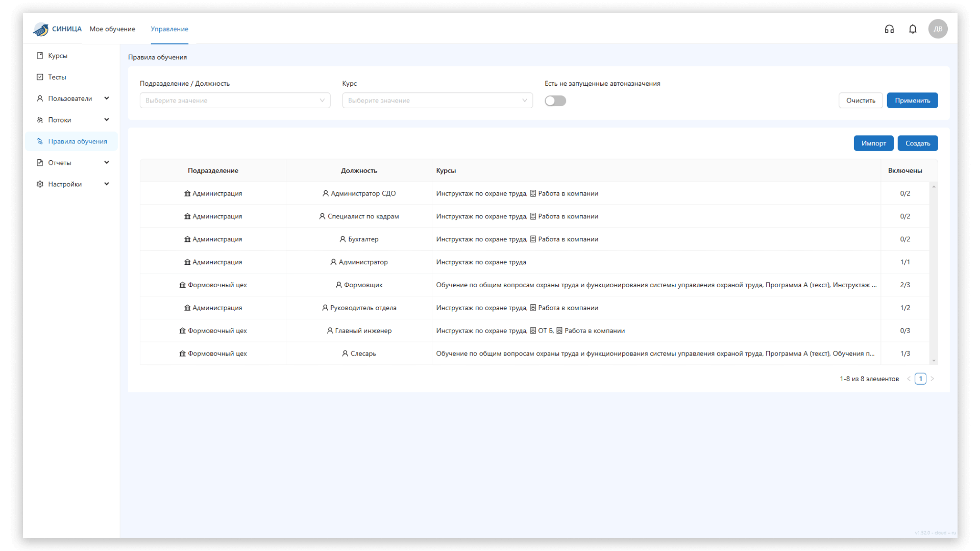Image resolution: width=980 pixels, height=551 pixels.
Task: Expand the Потоки sidebar section
Action: click(x=107, y=120)
